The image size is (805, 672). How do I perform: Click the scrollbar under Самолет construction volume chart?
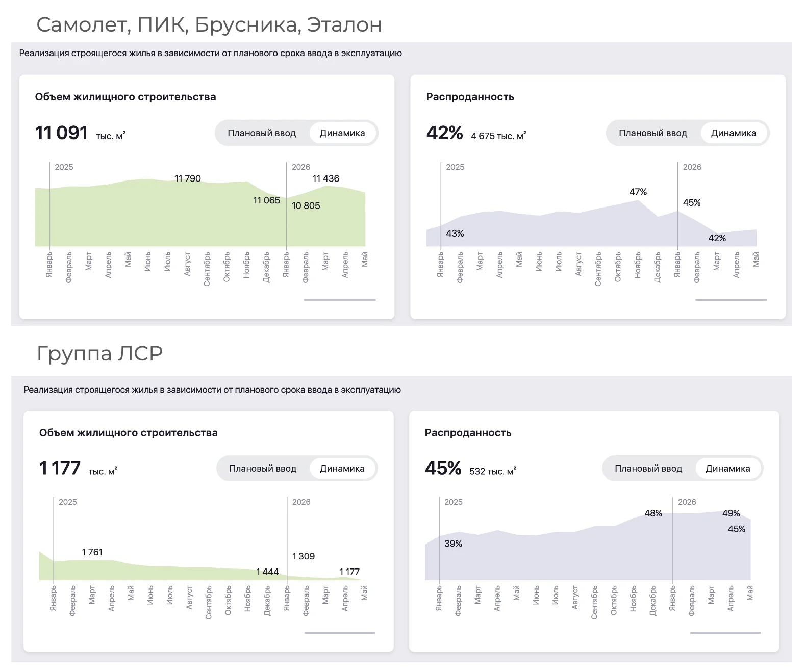pos(340,300)
